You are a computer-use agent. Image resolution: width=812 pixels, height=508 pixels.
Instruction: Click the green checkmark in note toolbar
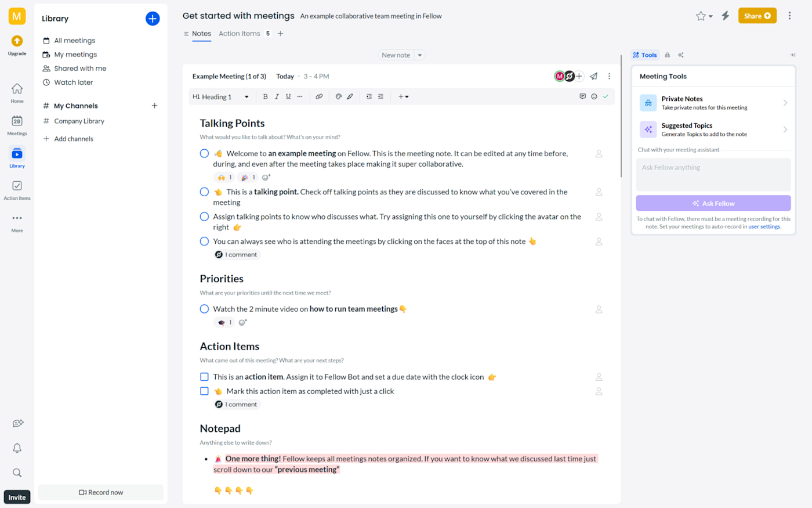606,96
